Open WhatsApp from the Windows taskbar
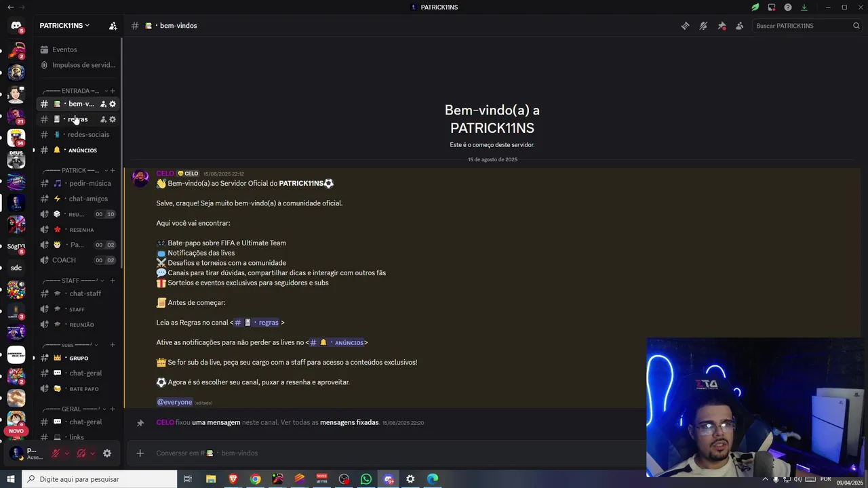This screenshot has width=868, height=488. point(366,479)
